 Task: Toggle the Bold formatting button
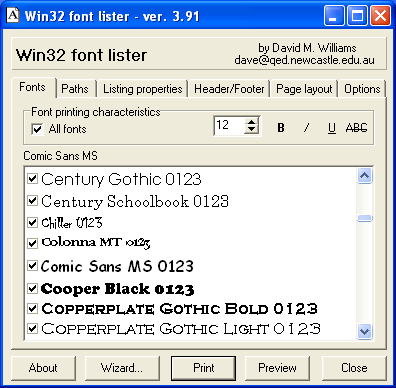tap(281, 128)
